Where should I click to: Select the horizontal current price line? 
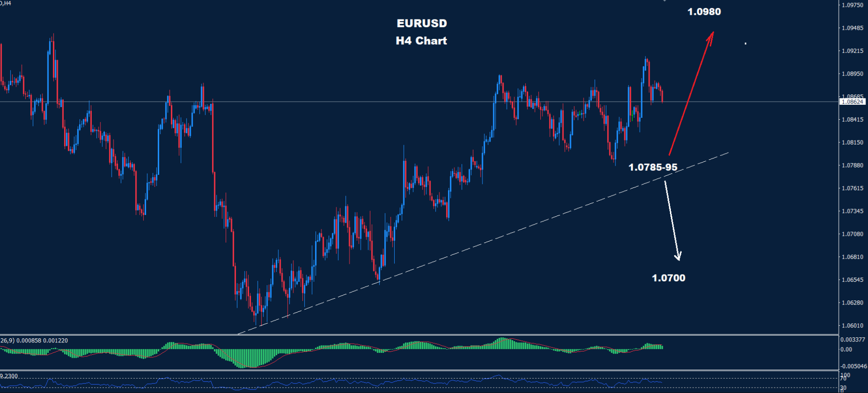(419, 102)
